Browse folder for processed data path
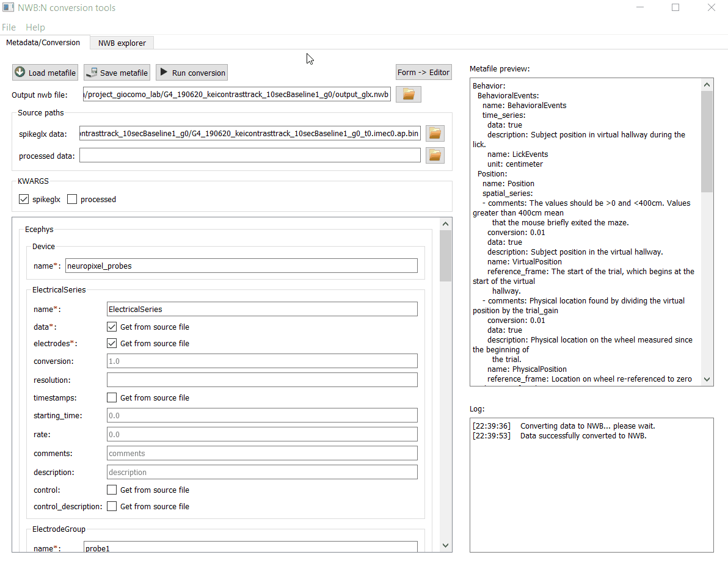 (x=435, y=155)
